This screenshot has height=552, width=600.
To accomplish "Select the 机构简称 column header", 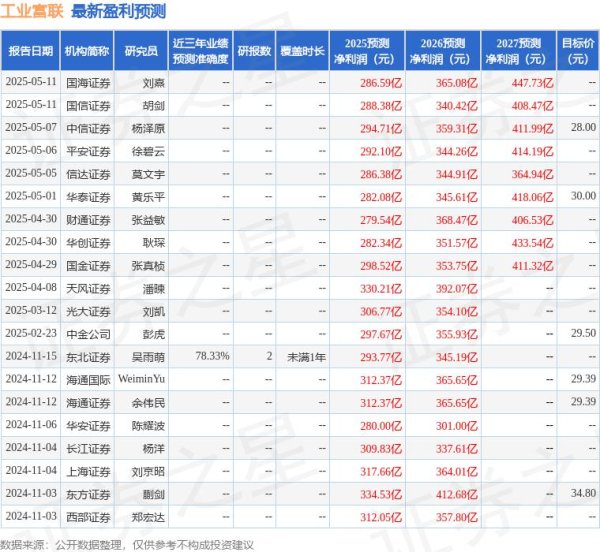I will pyautogui.click(x=87, y=50).
